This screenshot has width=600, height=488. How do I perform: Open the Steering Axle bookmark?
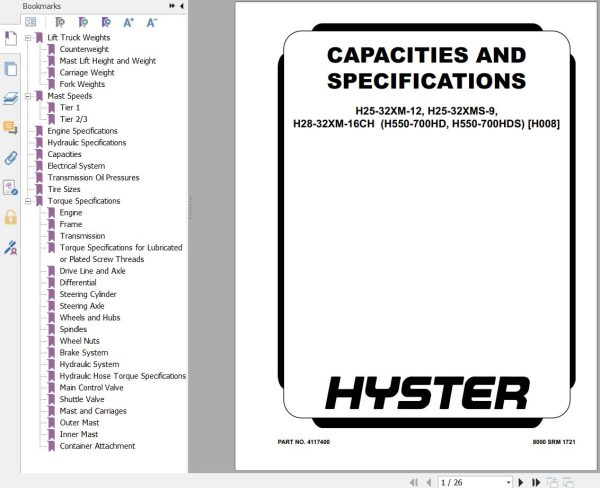click(82, 306)
